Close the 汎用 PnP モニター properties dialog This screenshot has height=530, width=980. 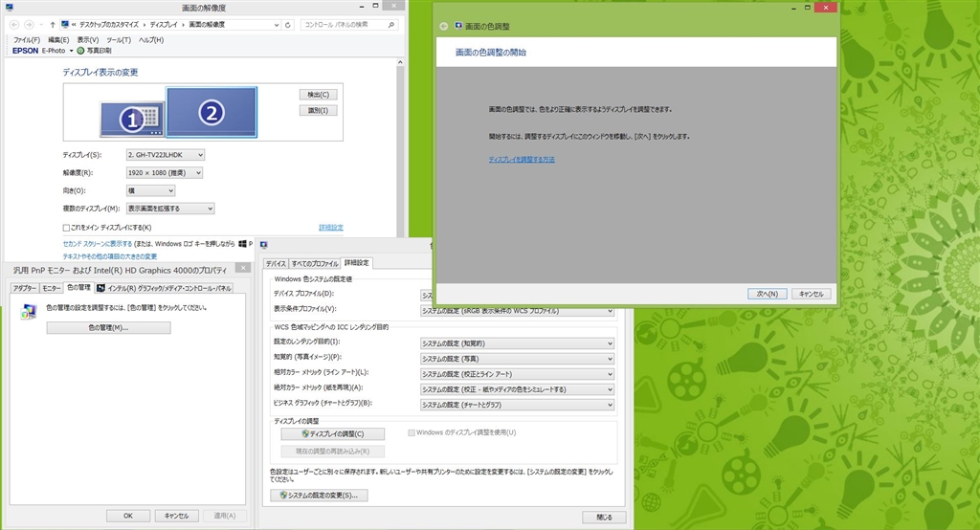(243, 268)
